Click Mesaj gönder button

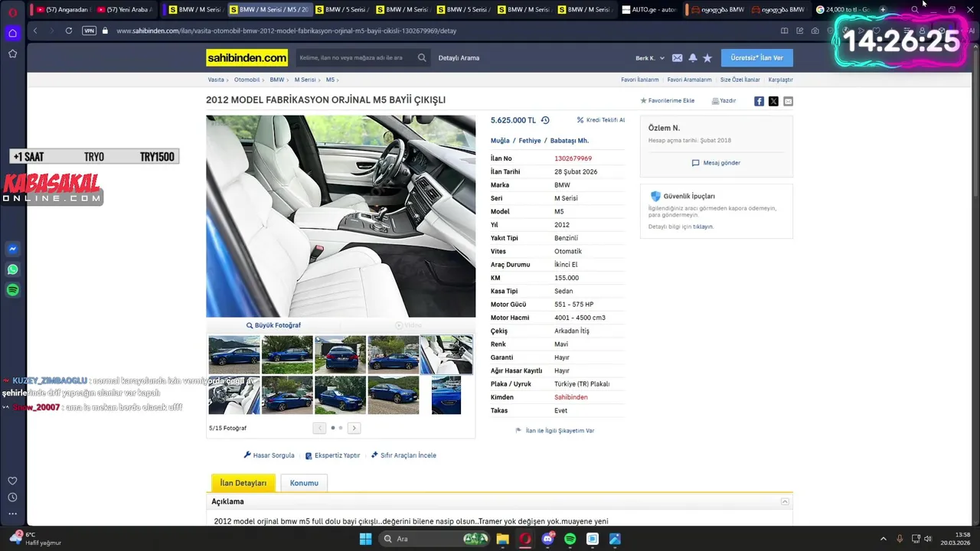716,163
